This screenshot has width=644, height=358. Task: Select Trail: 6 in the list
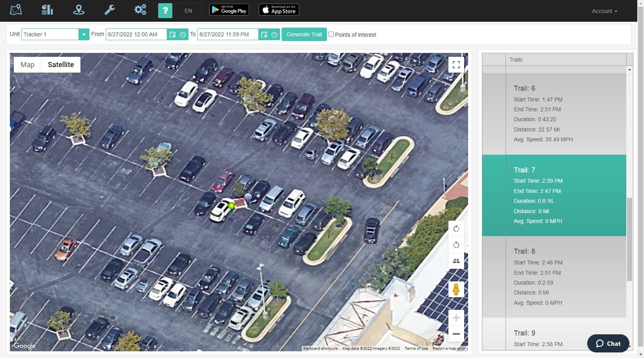(554, 114)
